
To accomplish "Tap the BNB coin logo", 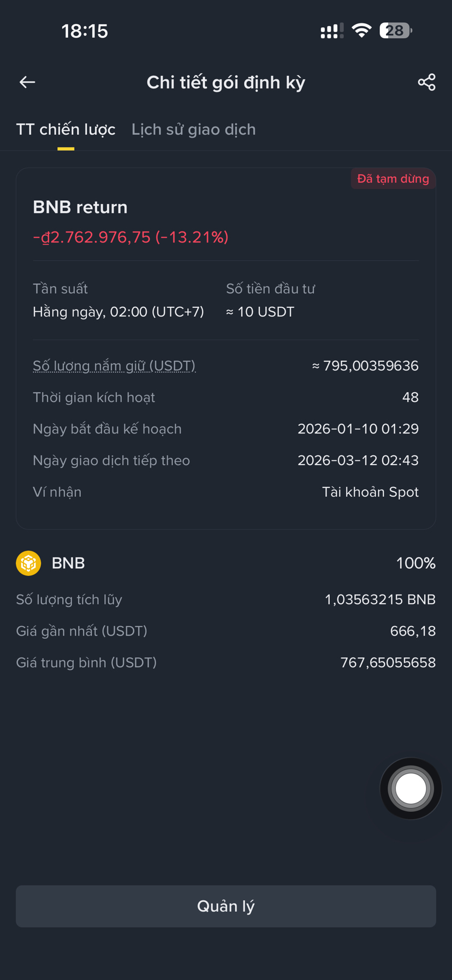I will tap(28, 563).
